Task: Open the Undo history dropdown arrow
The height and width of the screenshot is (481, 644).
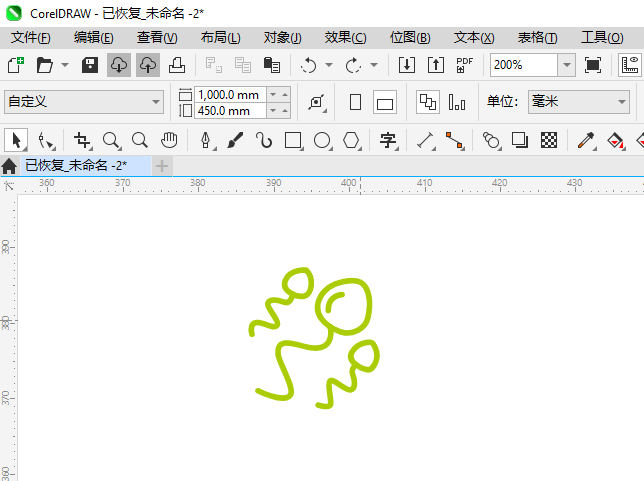Action: [329, 65]
